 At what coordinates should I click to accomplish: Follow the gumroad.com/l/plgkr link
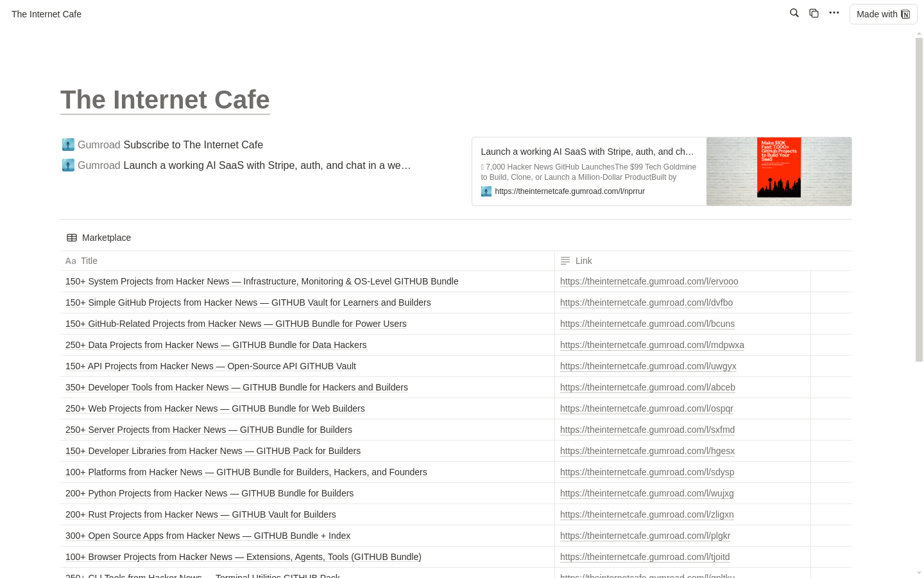(645, 536)
